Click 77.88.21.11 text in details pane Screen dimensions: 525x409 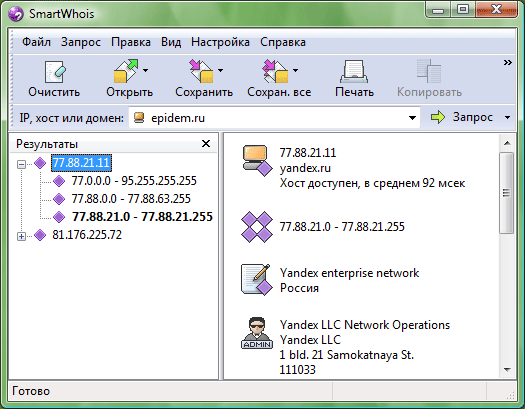tap(308, 153)
